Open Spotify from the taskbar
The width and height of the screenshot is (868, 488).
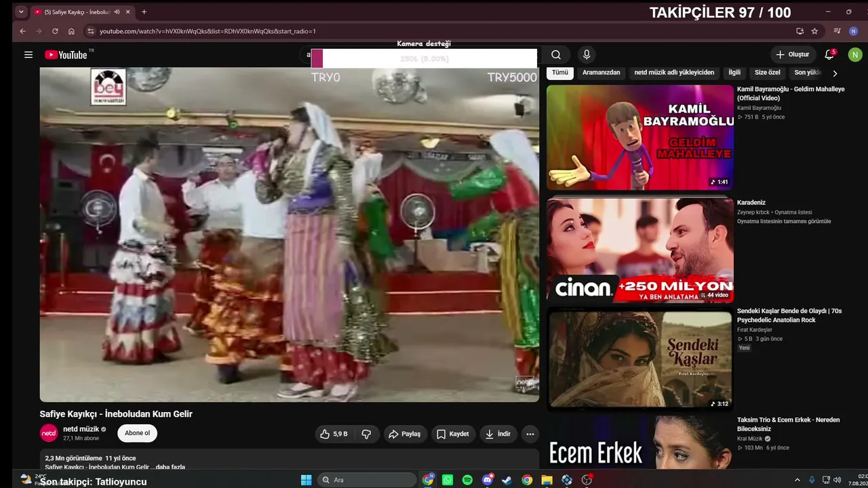click(x=467, y=480)
